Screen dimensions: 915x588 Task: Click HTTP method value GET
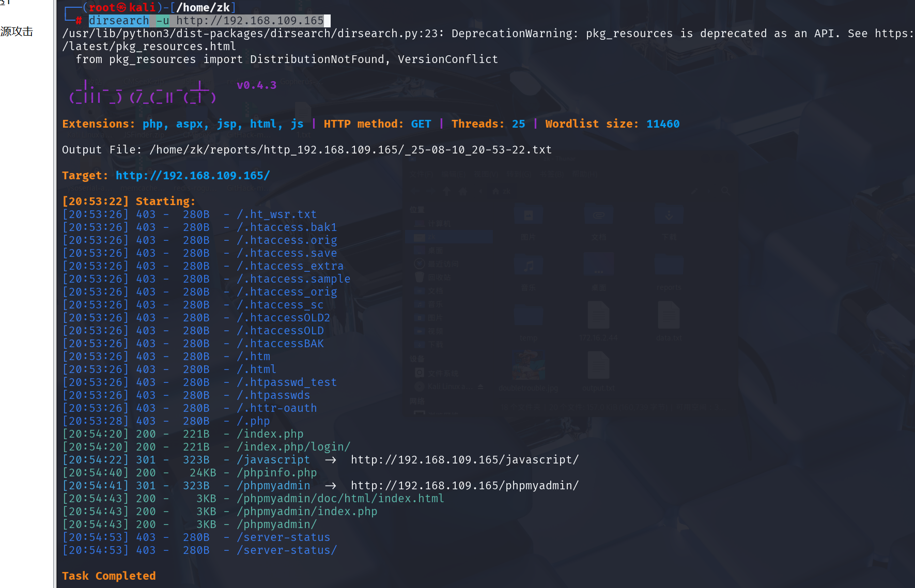tap(421, 124)
